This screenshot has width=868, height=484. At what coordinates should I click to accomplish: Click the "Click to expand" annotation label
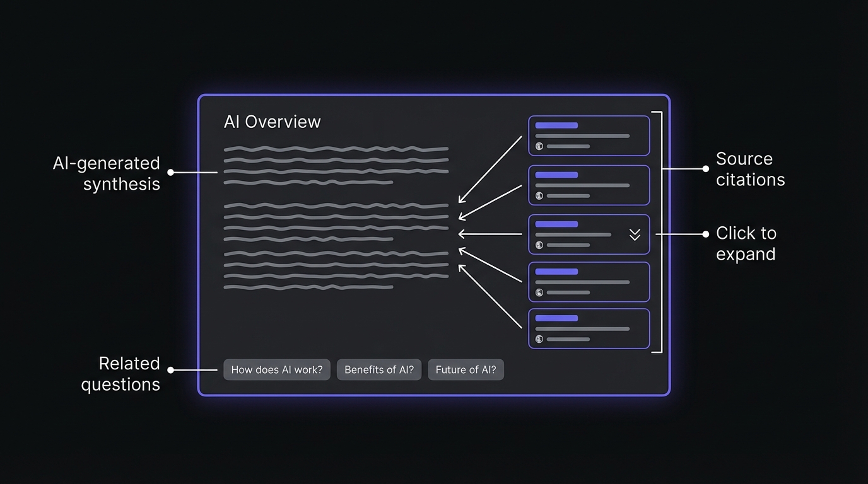point(746,243)
